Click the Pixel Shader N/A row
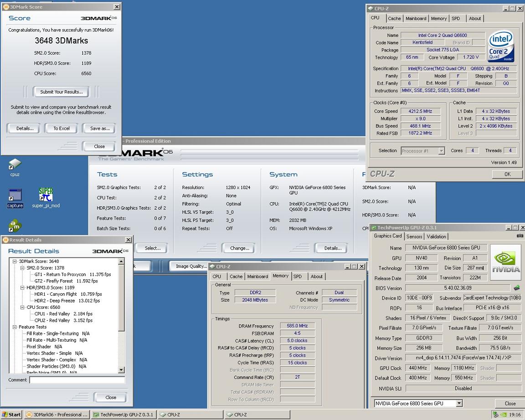525x420 pixels. point(44,347)
